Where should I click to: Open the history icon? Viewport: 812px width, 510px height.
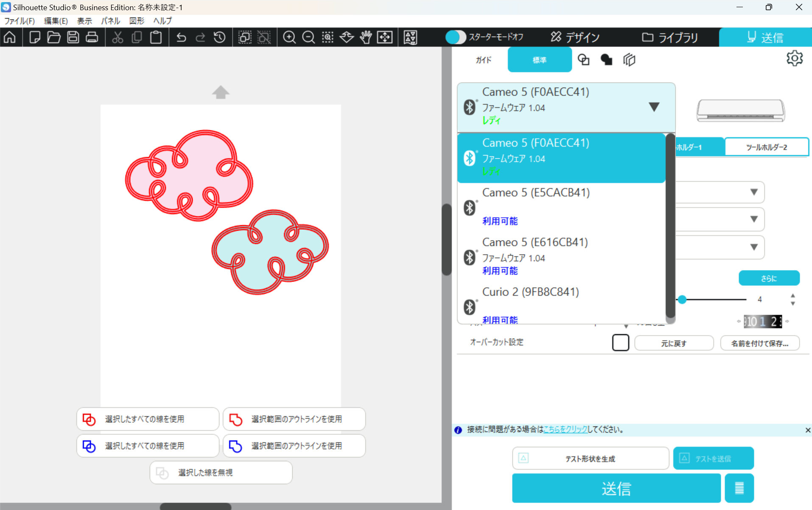click(x=219, y=37)
